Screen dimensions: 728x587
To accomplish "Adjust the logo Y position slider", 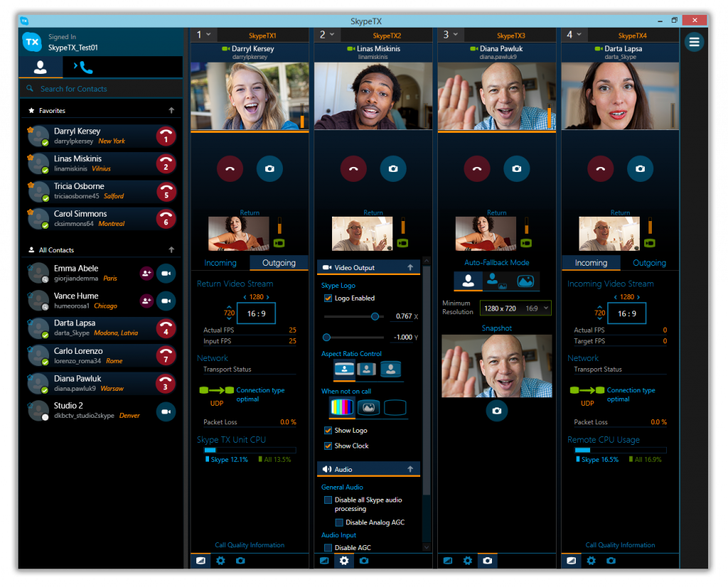I will 326,338.
